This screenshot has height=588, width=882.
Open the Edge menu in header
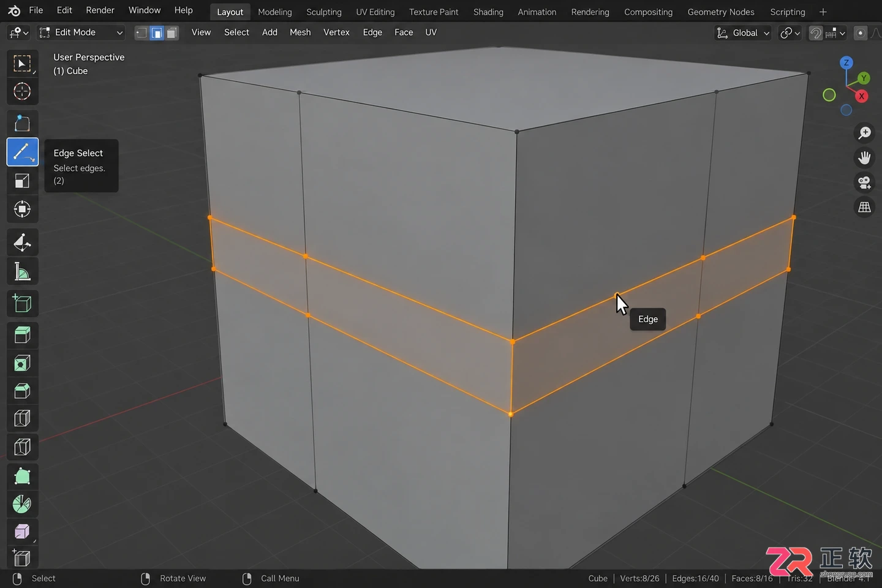[x=372, y=32]
